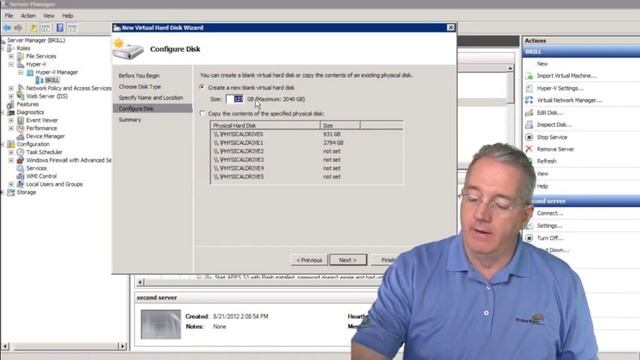640x360 pixels.
Task: Open the File menu
Action: pyautogui.click(x=9, y=16)
